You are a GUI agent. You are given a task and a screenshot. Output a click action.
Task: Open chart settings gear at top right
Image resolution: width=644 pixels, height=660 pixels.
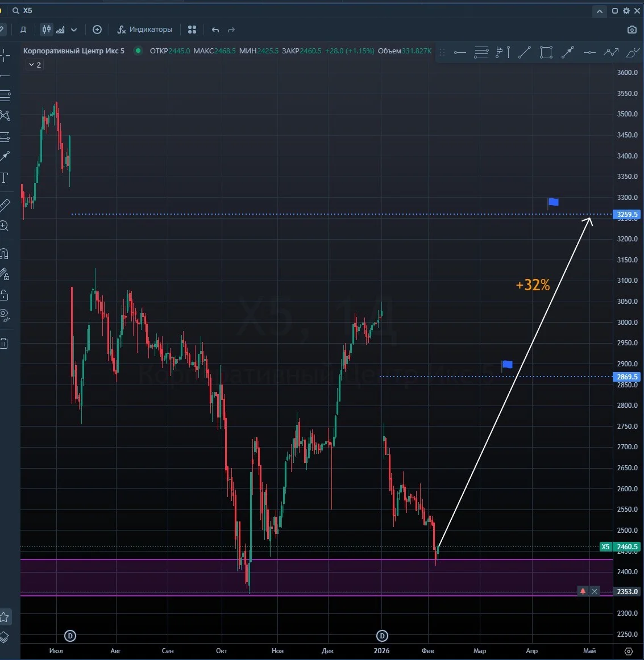pos(626,11)
